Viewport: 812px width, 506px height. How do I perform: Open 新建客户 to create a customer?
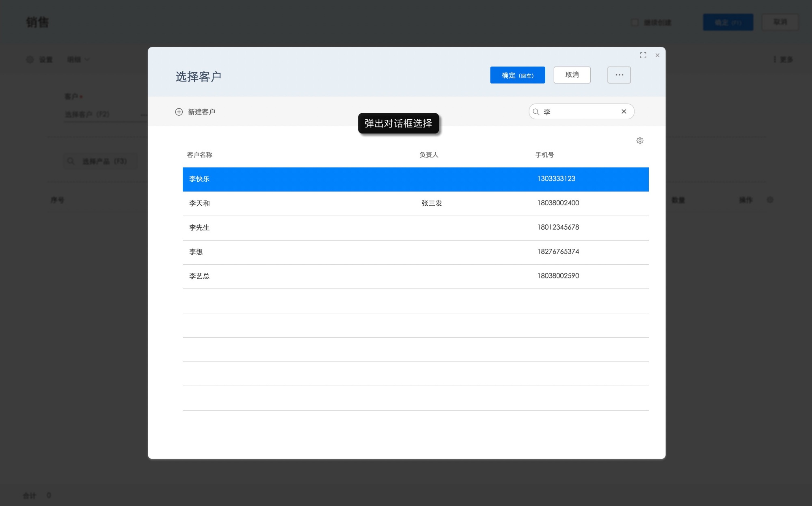202,112
